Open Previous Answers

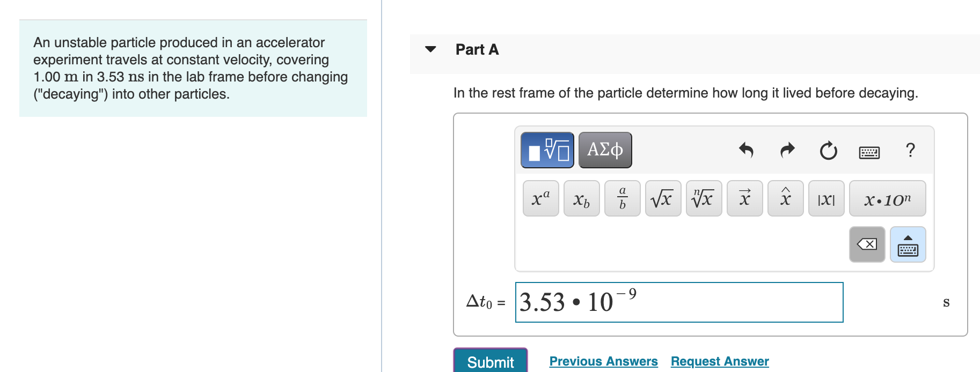click(603, 361)
